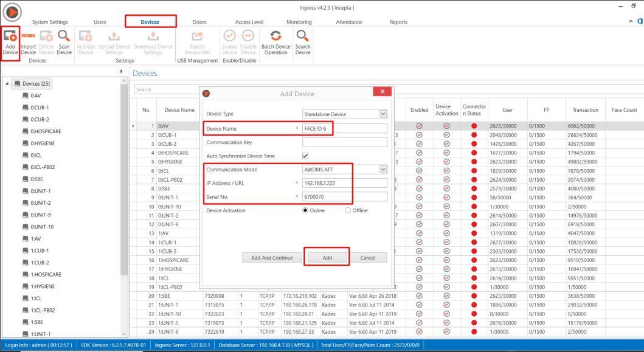Click the Scan Device magnifier icon
The image size is (644, 352).
64,36
